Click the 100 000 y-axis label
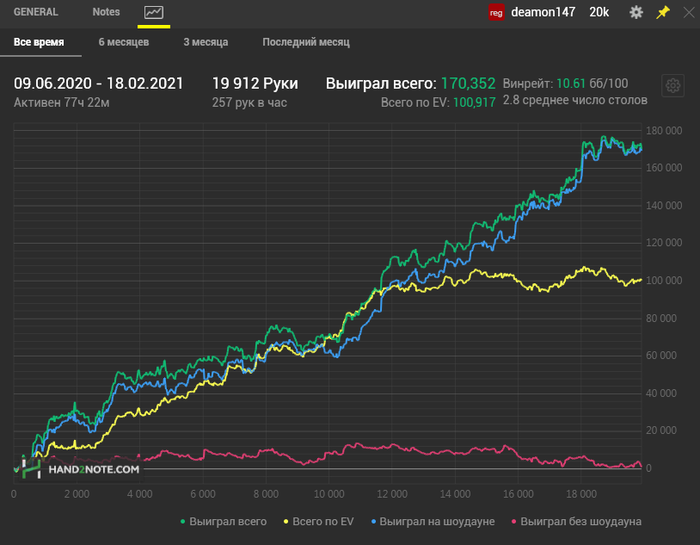This screenshot has height=545, width=700. [664, 281]
